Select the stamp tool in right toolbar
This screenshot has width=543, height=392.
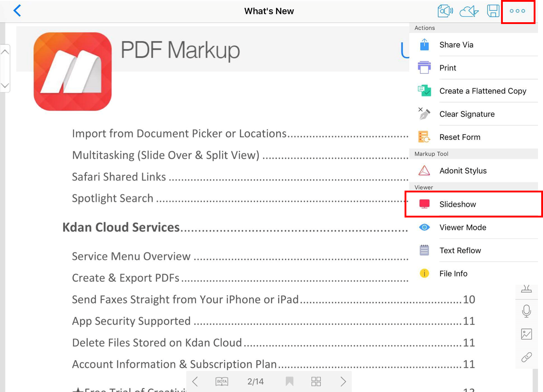point(527,288)
